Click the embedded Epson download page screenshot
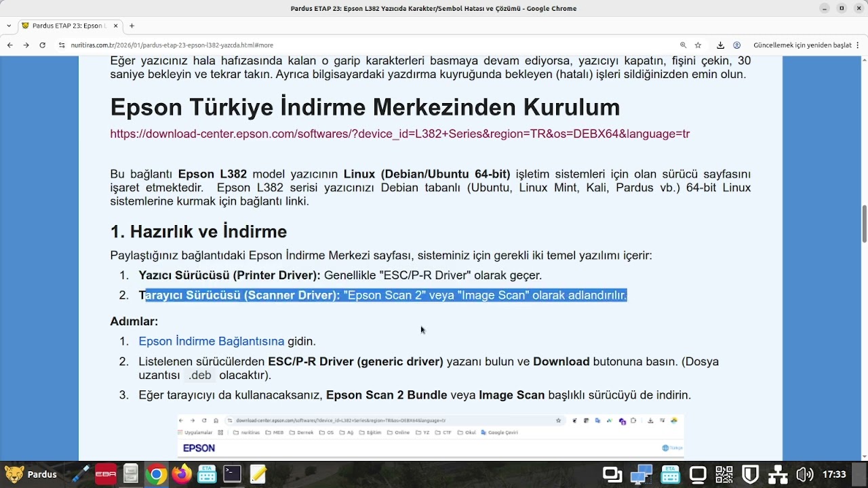 (431, 436)
